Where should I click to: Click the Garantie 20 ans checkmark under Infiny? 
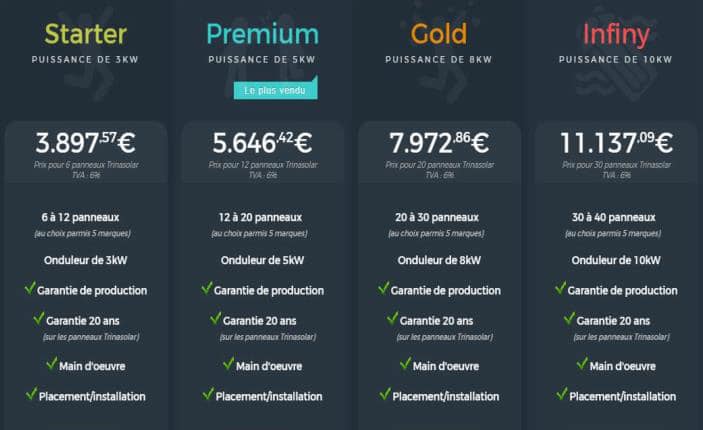[x=569, y=318]
